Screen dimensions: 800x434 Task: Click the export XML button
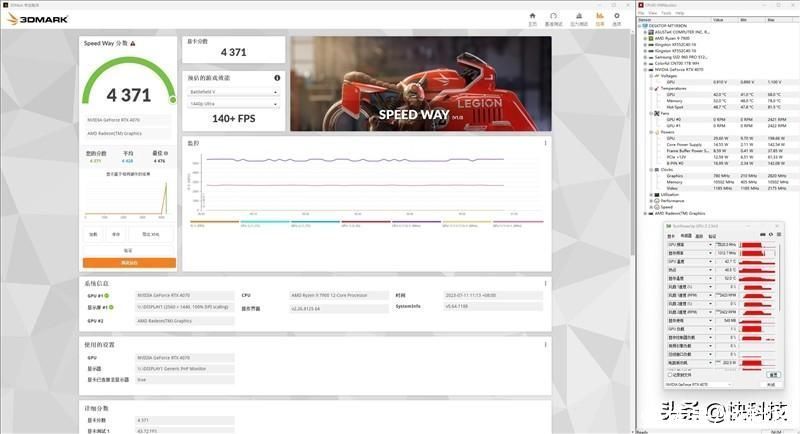click(151, 235)
